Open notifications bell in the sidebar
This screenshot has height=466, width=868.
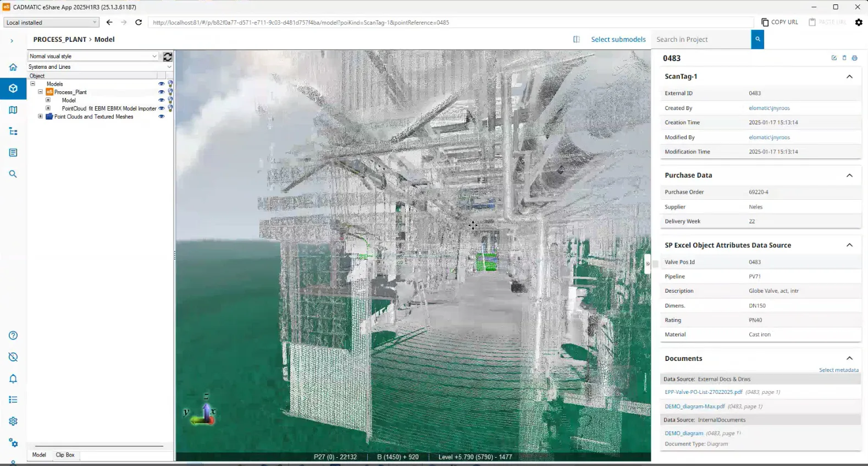pos(13,379)
